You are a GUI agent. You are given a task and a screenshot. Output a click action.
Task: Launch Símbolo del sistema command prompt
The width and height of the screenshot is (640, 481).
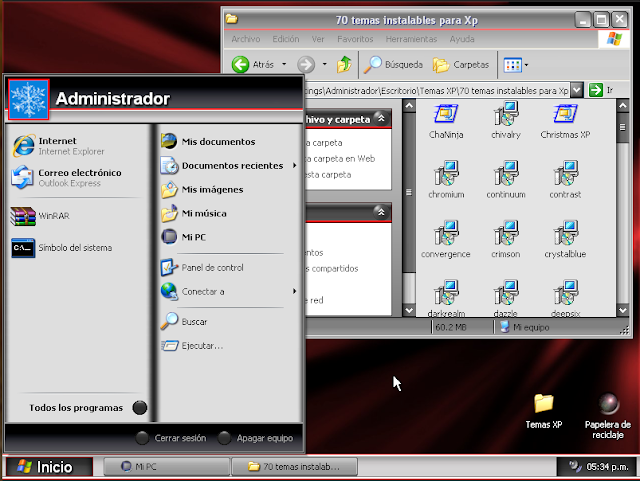tap(62, 248)
